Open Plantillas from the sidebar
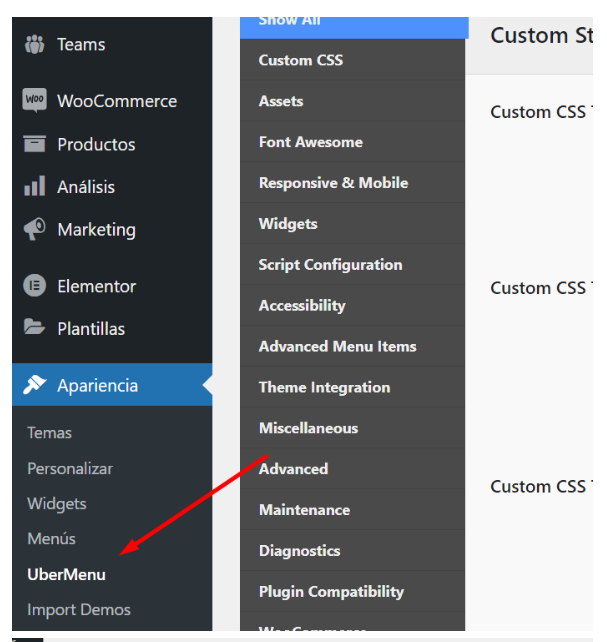The width and height of the screenshot is (607, 642). (112, 328)
